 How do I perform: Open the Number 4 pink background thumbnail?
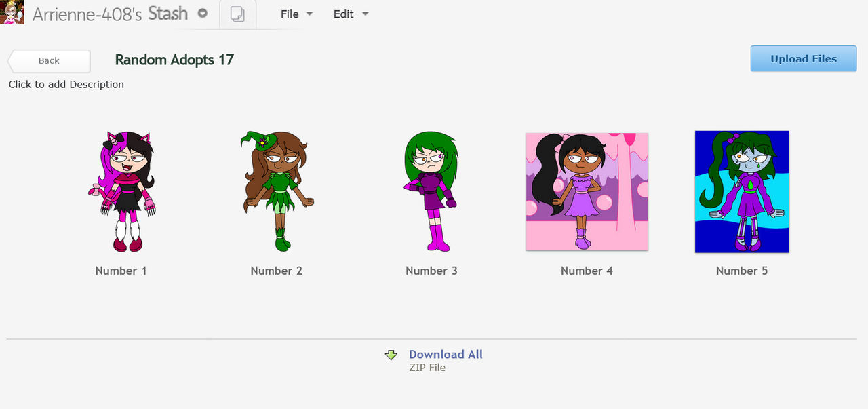[587, 192]
